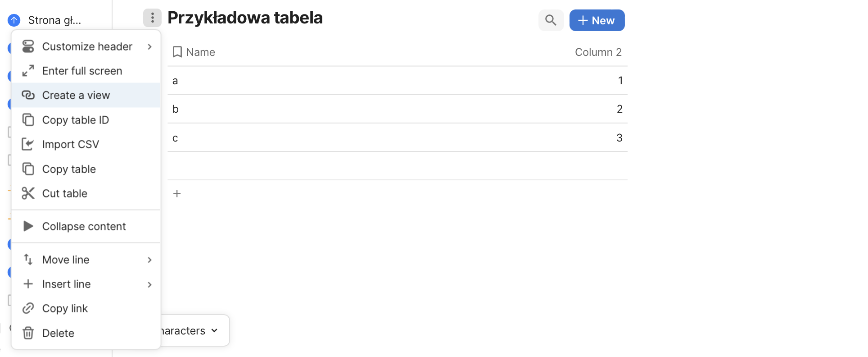Expand the Customize header submenu

click(149, 46)
